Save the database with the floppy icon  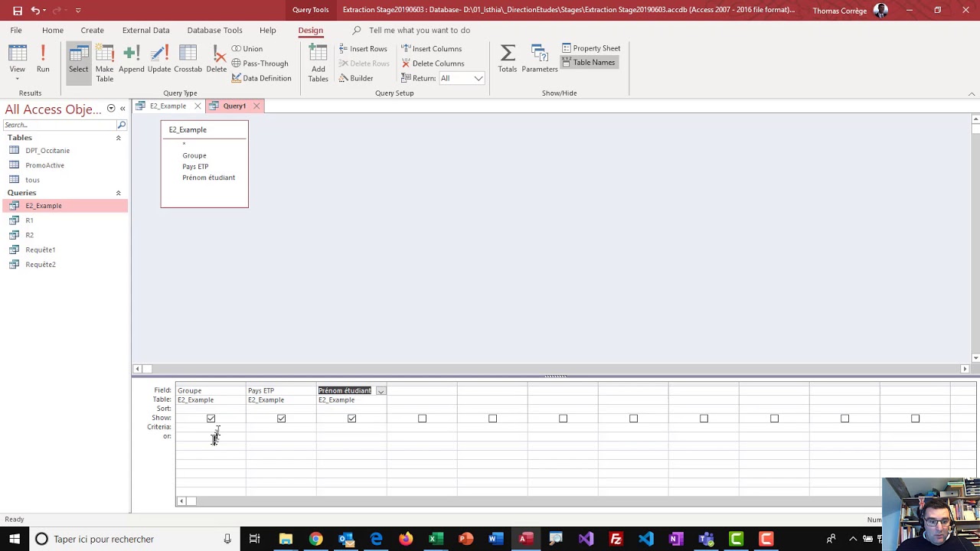pyautogui.click(x=17, y=11)
